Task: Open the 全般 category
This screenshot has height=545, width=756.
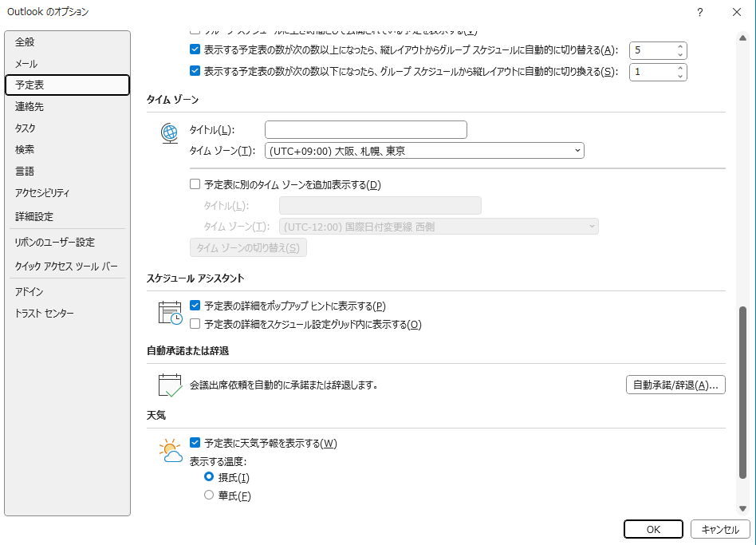Action: (68, 42)
